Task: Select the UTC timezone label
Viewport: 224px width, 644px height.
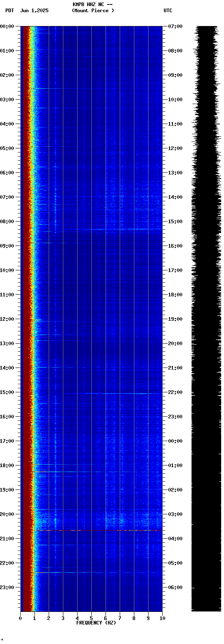Action: tap(168, 11)
